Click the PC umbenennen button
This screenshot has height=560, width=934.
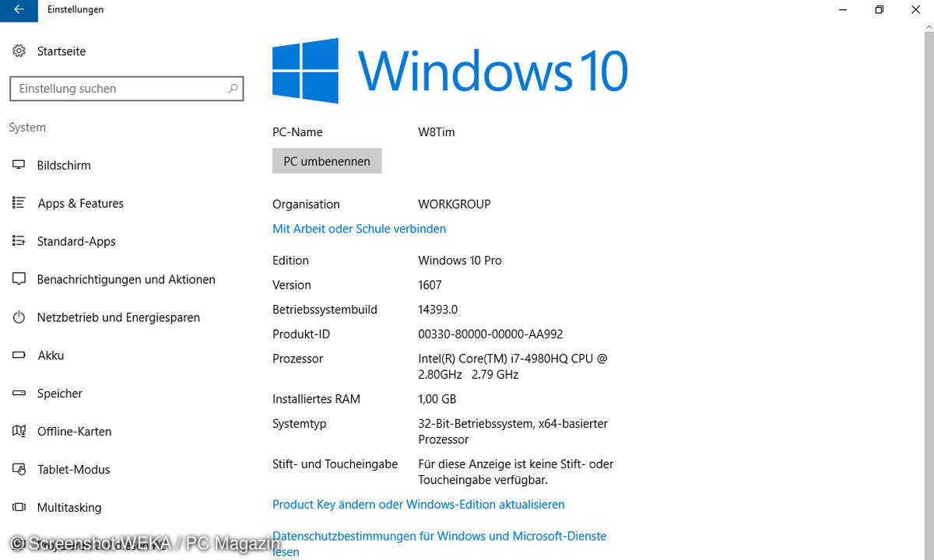point(327,161)
